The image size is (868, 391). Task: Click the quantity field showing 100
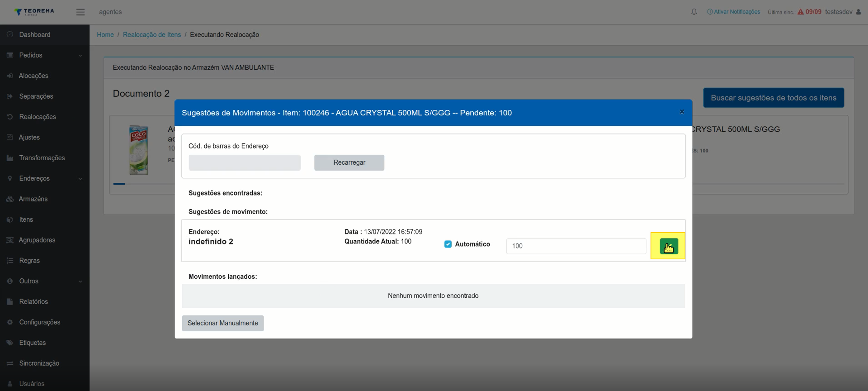(576, 246)
